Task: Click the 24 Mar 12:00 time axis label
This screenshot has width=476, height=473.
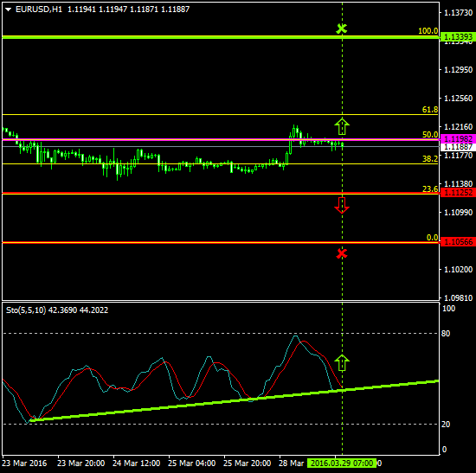Action: [136, 463]
